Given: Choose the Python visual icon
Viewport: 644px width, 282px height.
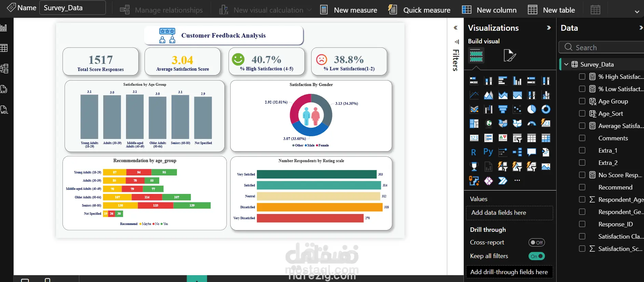Looking at the screenshot, I should pos(488,152).
